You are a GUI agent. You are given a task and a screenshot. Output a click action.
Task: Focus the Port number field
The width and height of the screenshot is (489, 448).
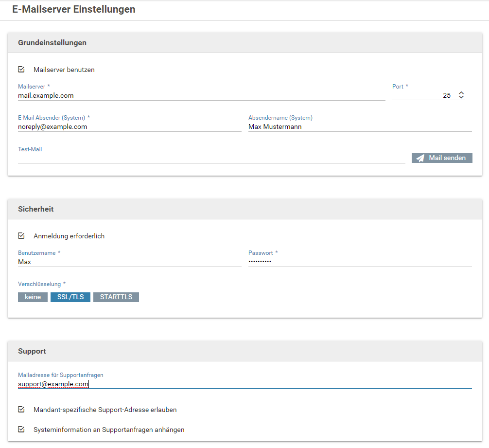click(422, 96)
